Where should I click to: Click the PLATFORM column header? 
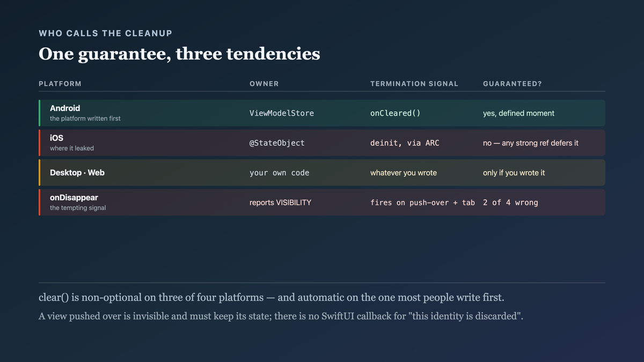60,84
